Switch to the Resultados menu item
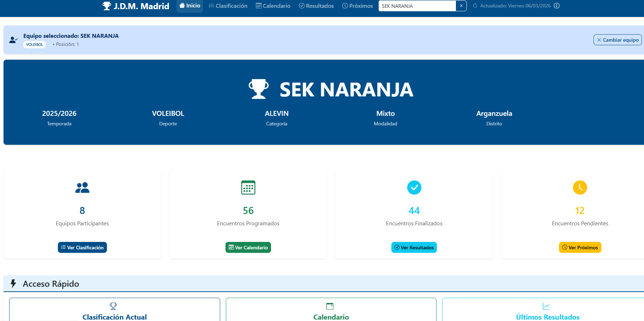644x321 pixels. point(316,6)
